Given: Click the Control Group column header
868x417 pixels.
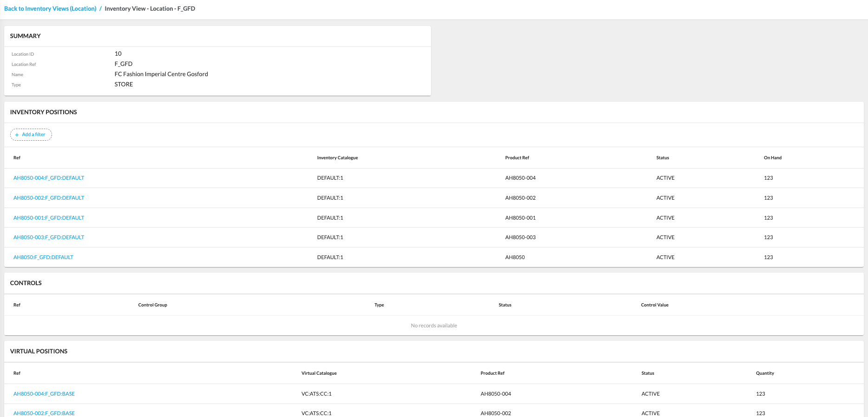Looking at the screenshot, I should click(x=152, y=305).
